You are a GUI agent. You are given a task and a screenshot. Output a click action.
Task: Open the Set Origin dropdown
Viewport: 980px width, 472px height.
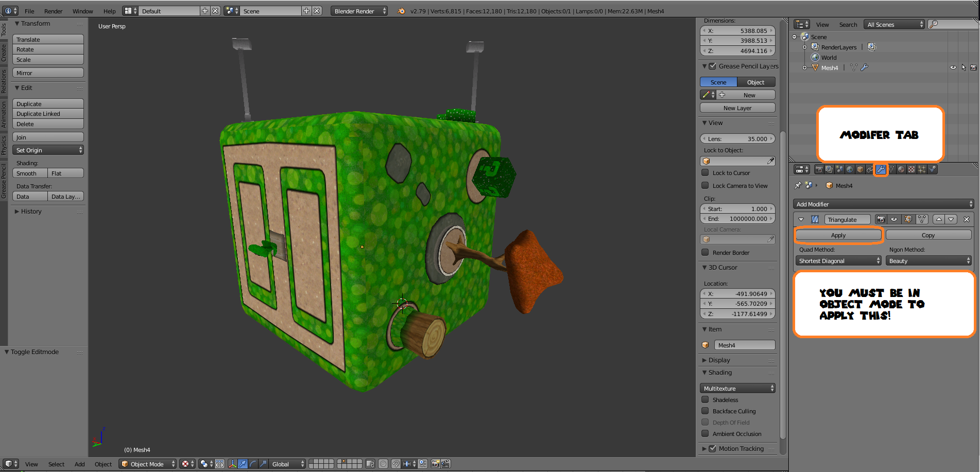click(x=48, y=150)
